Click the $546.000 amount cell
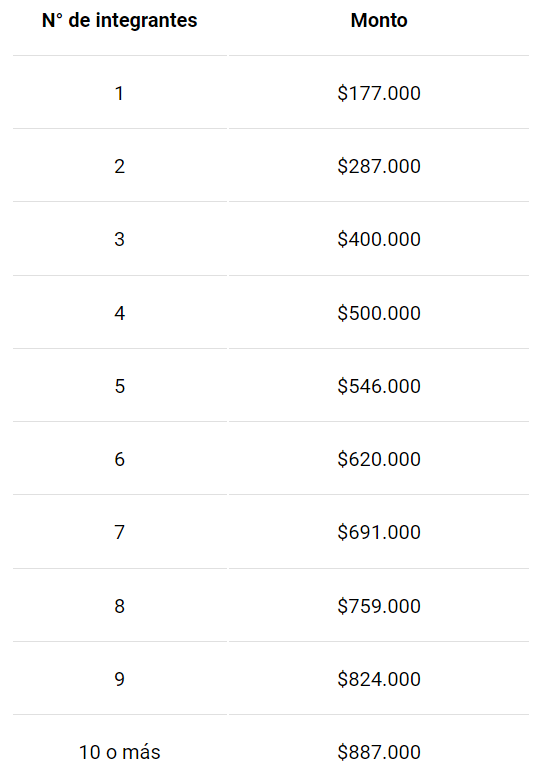The width and height of the screenshot is (545, 780). point(379,386)
